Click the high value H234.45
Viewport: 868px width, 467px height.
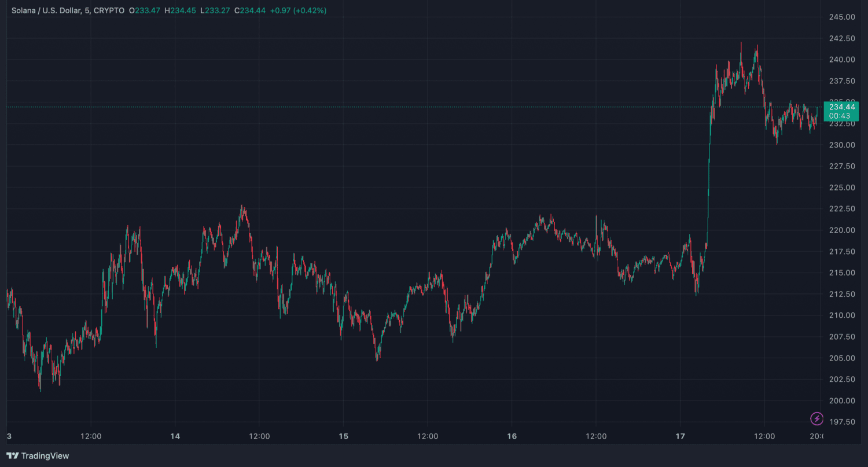[x=179, y=10]
